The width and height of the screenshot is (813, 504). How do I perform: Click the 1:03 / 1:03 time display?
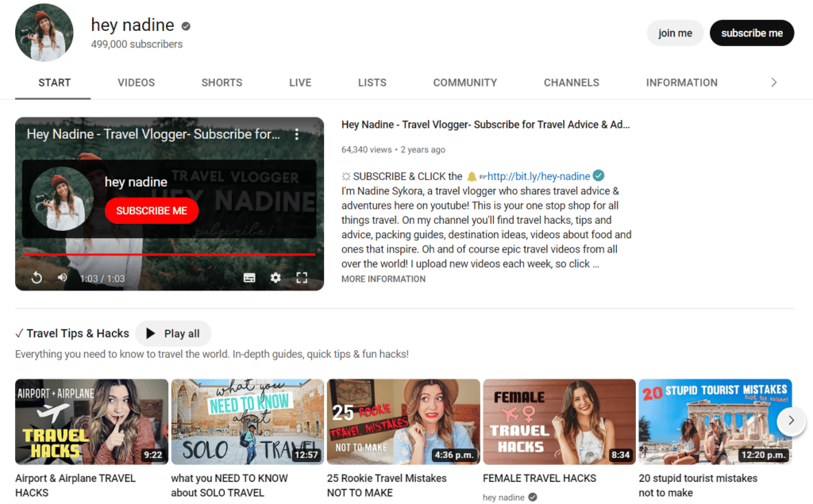[102, 279]
